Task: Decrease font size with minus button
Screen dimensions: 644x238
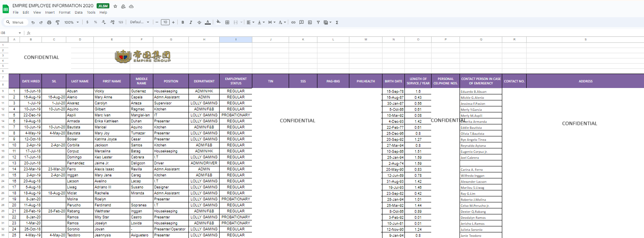Action: [157, 22]
